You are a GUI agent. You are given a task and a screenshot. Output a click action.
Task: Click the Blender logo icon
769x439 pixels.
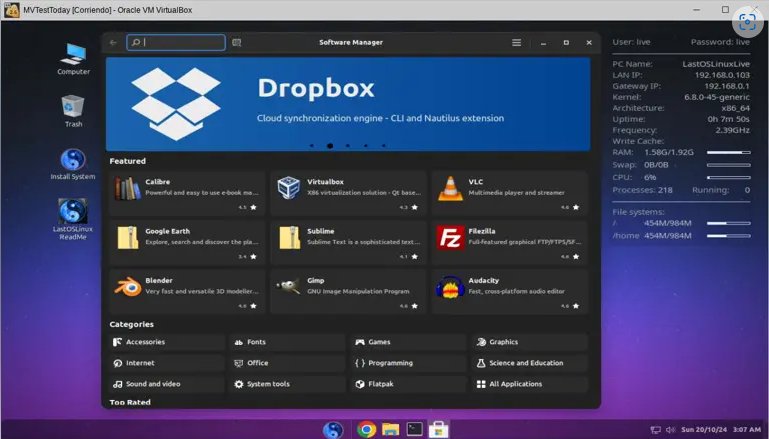[x=128, y=286]
